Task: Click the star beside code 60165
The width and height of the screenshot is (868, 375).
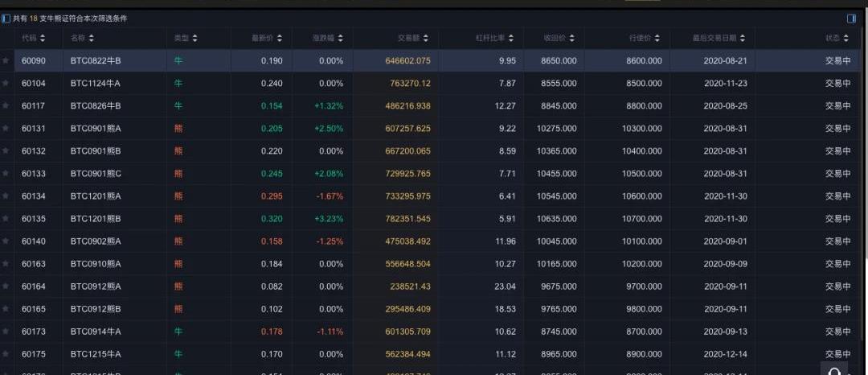Action: click(x=6, y=309)
